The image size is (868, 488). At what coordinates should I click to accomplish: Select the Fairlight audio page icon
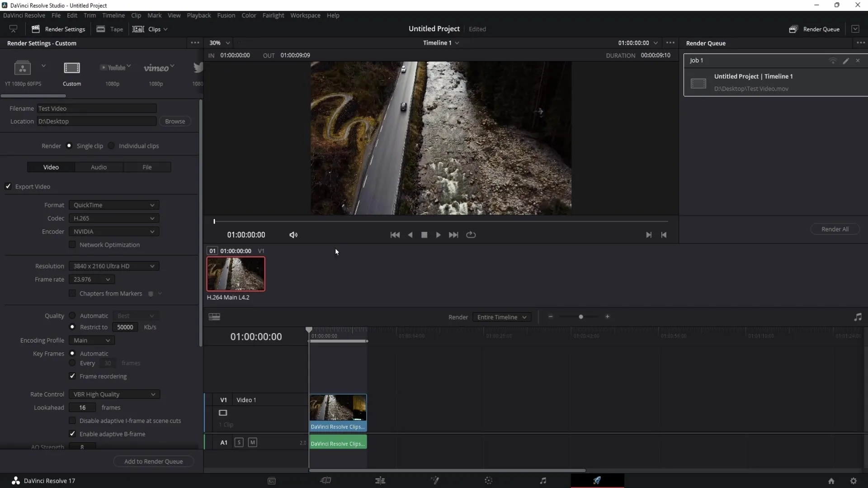tap(542, 481)
